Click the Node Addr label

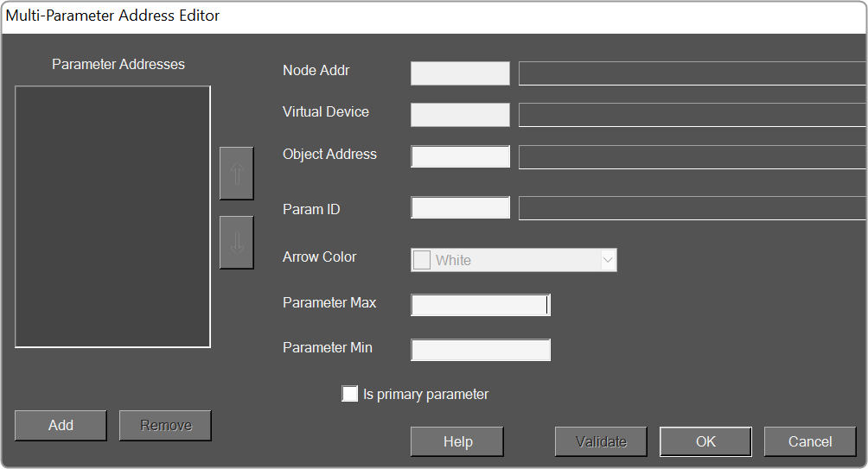pyautogui.click(x=316, y=70)
